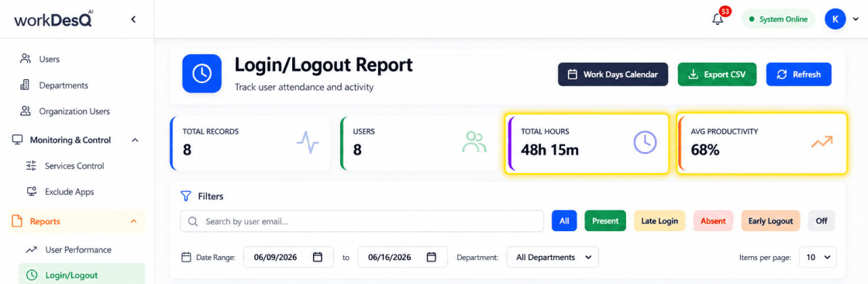Click the Filters funnel icon
Screen dimensions: 868x284
tap(186, 196)
